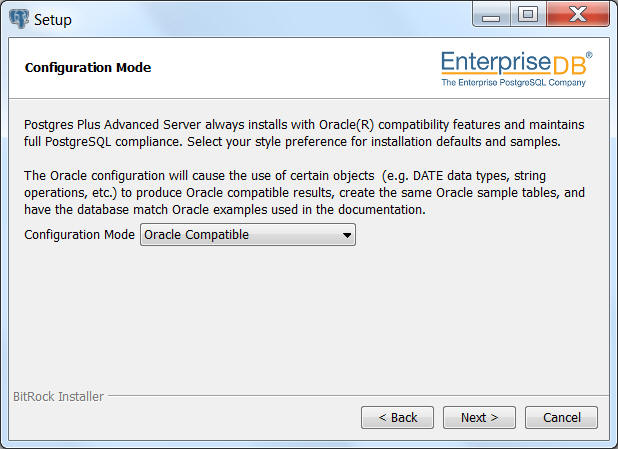Close the Setup window with X

pos(578,15)
